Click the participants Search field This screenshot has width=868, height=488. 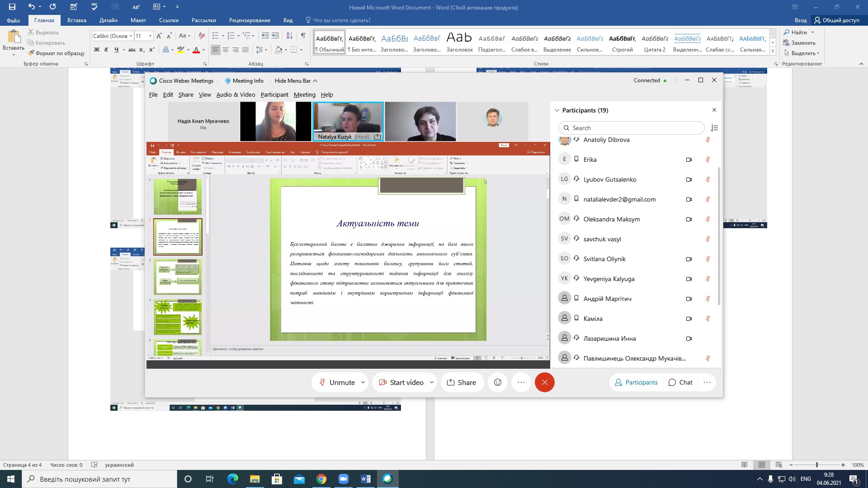click(632, 128)
